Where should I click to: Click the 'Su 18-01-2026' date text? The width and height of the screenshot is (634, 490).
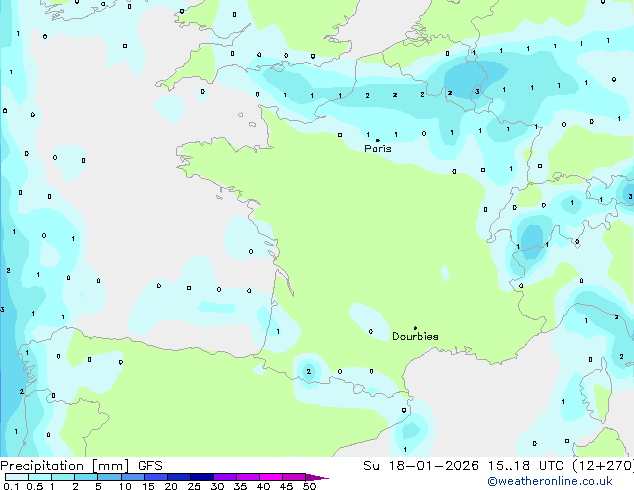coord(421,466)
